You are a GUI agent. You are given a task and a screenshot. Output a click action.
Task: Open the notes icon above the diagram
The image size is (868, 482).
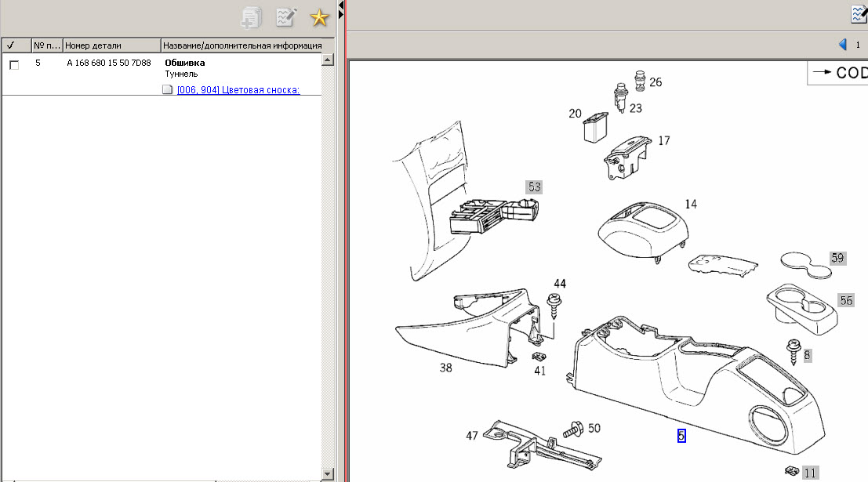coord(859,16)
